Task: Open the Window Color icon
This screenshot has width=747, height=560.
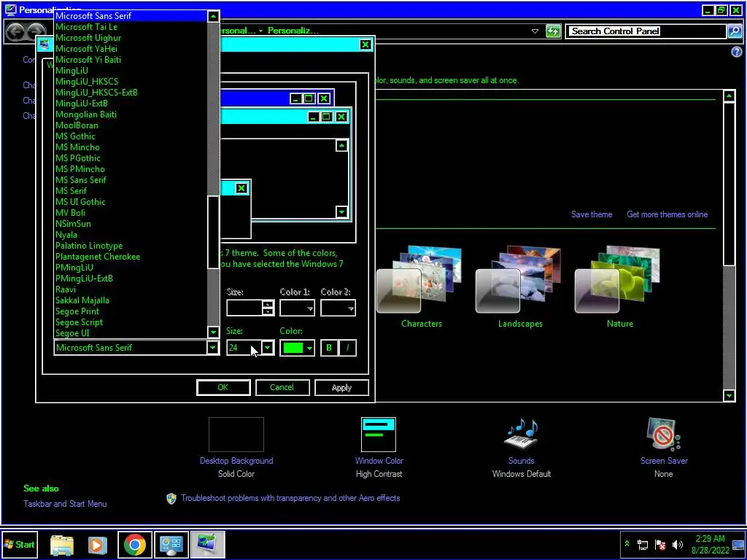Action: click(379, 435)
